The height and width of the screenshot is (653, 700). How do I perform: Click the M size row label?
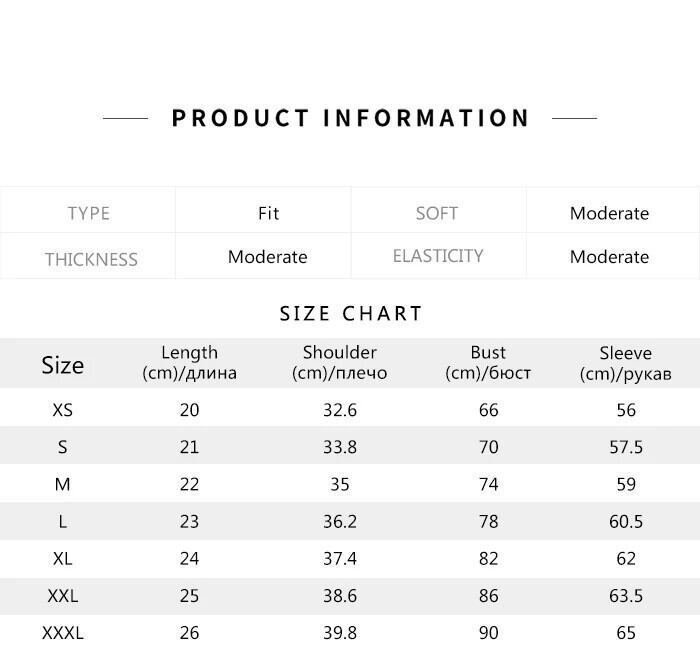pyautogui.click(x=62, y=484)
